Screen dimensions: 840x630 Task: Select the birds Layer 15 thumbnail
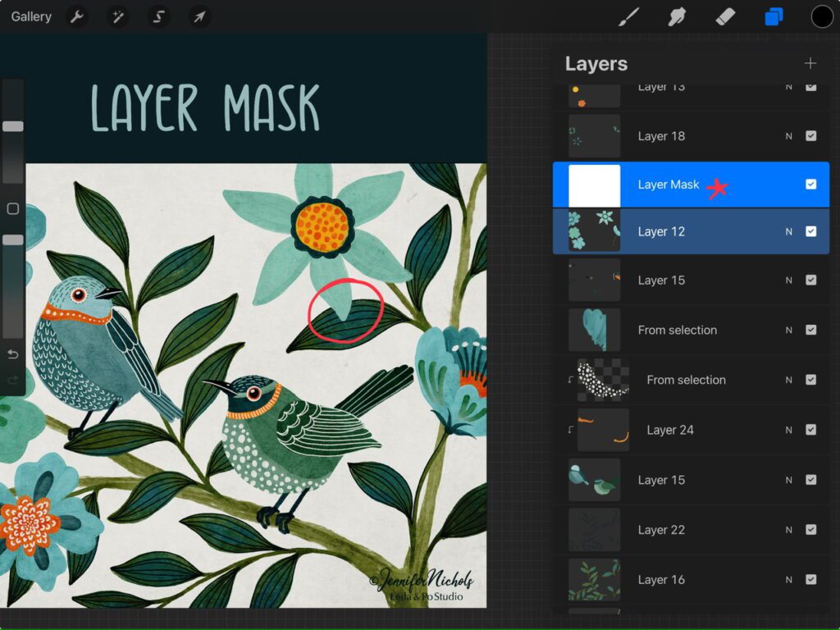(594, 480)
